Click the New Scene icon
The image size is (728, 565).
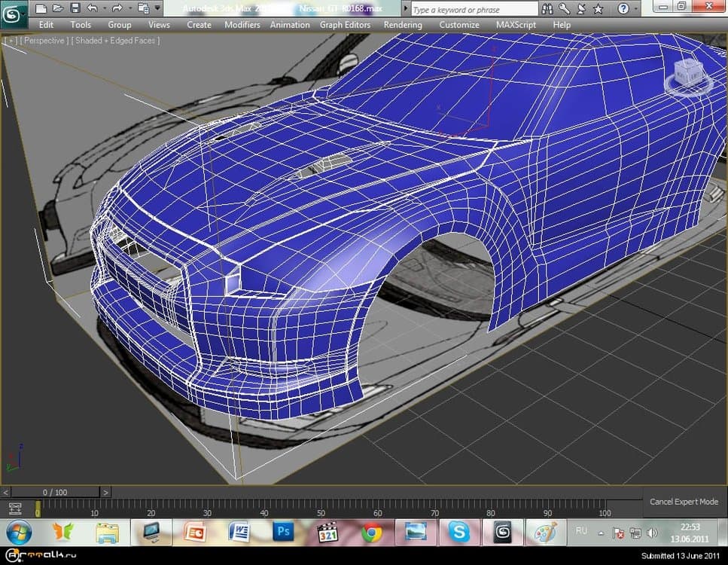click(x=41, y=8)
